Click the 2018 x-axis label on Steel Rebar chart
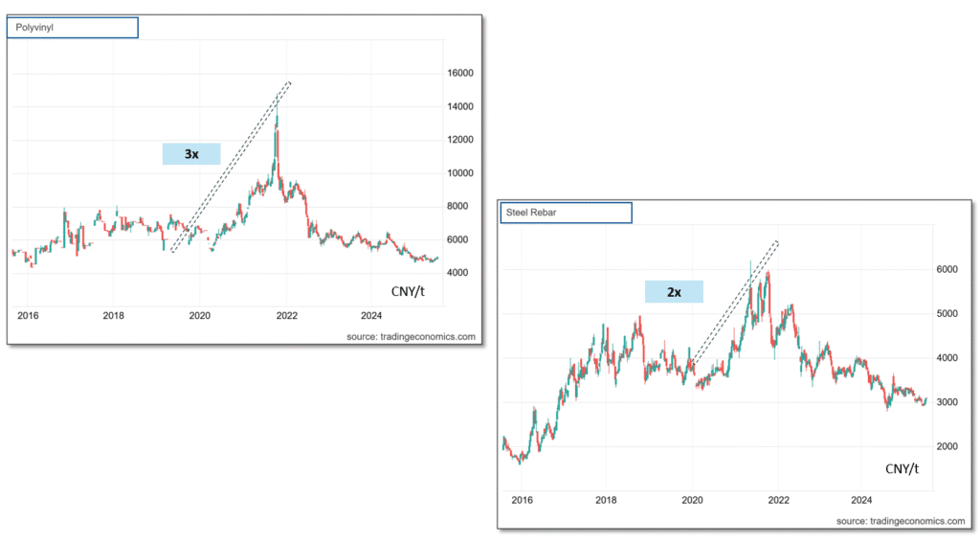This screenshot has width=980, height=542. (606, 500)
